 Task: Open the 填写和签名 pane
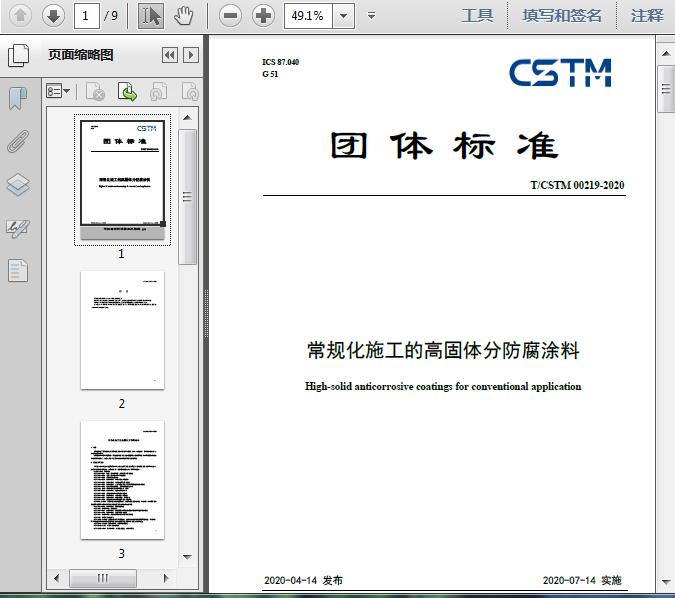point(562,15)
